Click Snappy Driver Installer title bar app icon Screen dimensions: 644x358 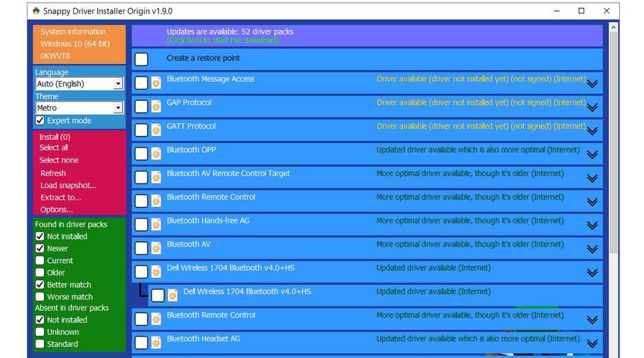coord(36,11)
